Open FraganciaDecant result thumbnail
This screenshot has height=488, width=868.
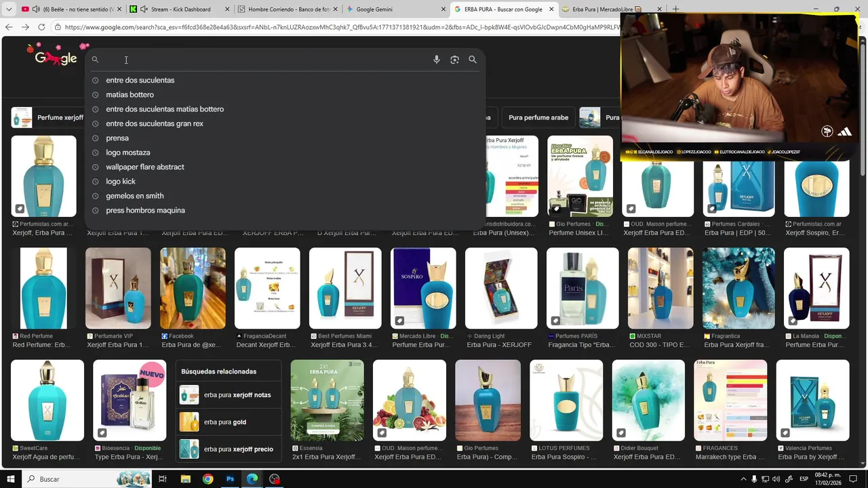pyautogui.click(x=267, y=288)
